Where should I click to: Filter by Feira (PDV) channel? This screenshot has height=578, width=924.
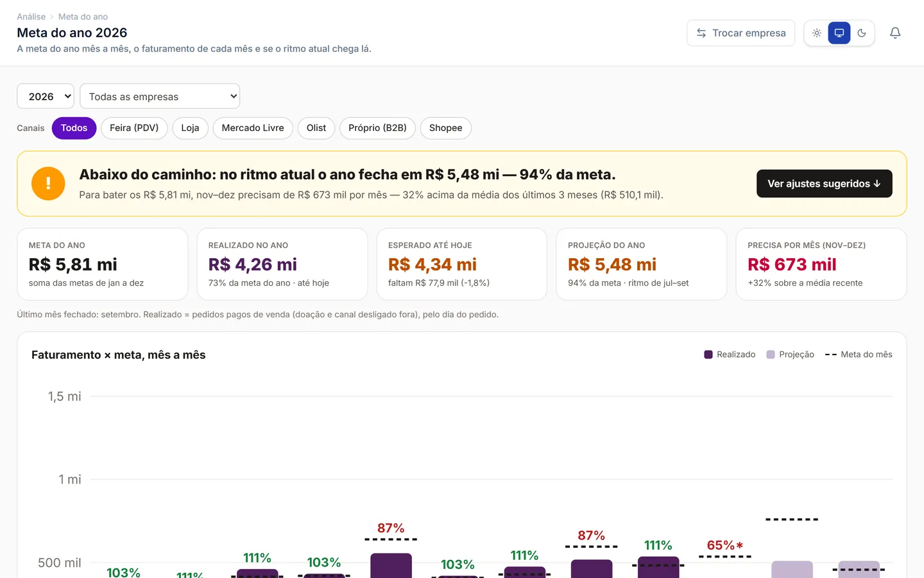(x=134, y=128)
